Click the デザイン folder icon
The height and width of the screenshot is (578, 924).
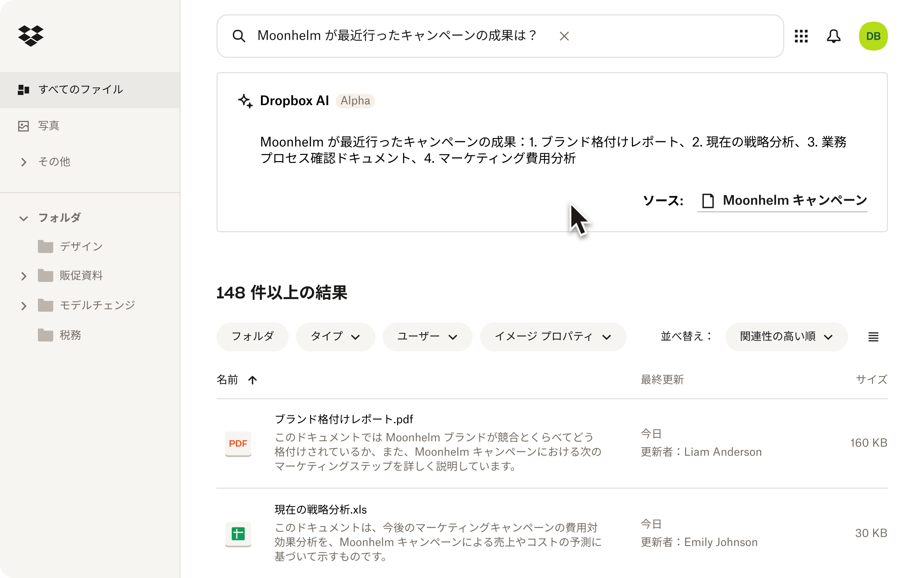[45, 247]
